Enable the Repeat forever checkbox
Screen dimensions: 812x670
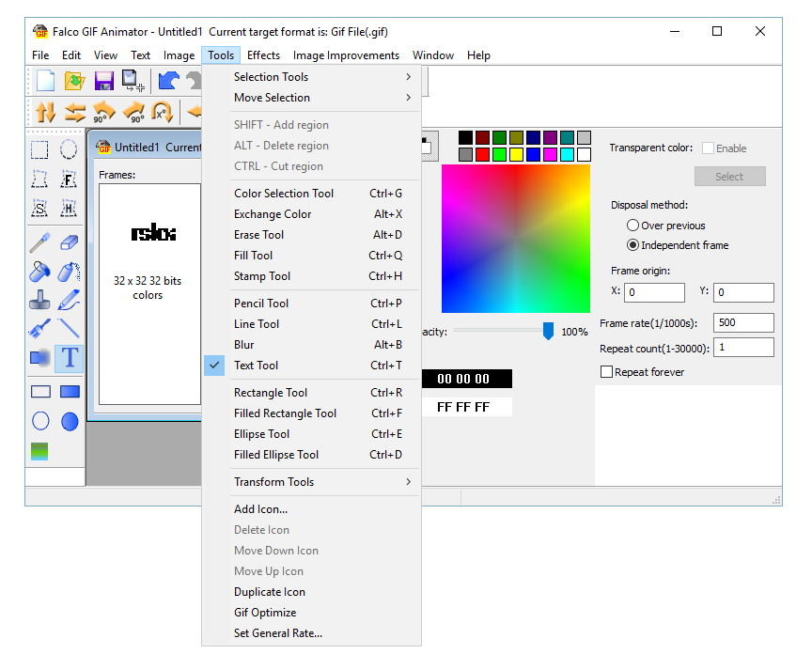tap(607, 372)
